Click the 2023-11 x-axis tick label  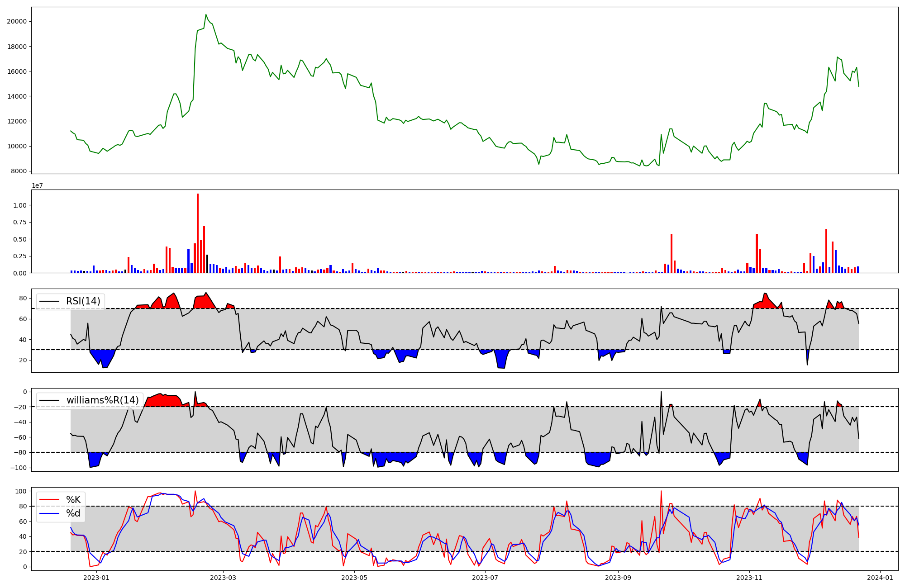point(749,578)
